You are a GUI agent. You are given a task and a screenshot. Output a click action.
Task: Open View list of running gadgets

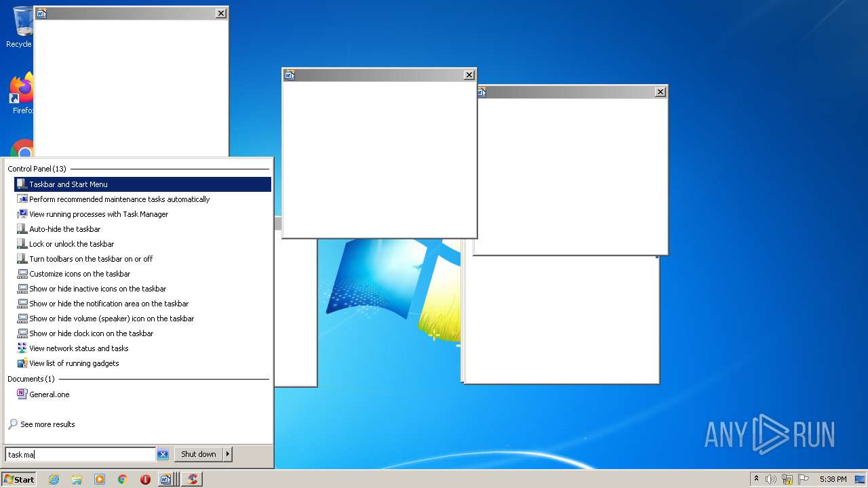click(x=142, y=363)
